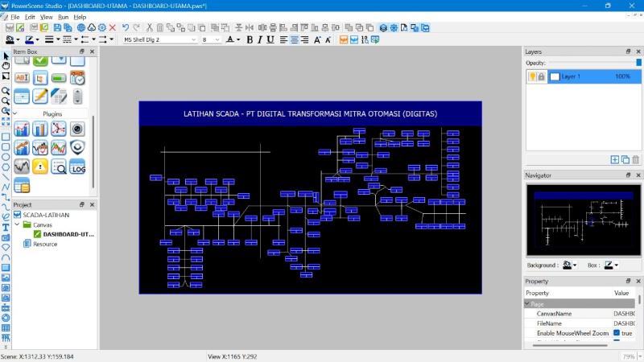This screenshot has width=644, height=362.
Task: Apply Bold formatting button
Action: [x=250, y=39]
